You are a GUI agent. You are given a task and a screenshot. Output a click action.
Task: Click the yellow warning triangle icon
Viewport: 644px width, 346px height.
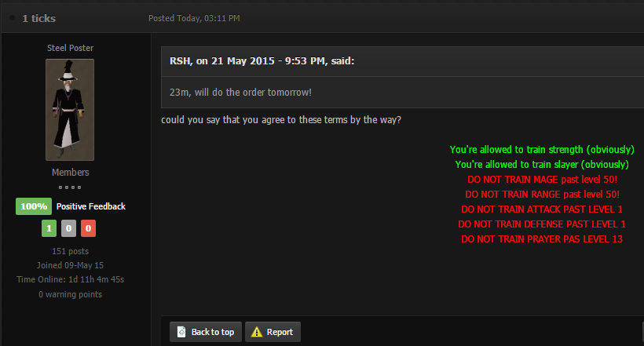[x=257, y=332]
